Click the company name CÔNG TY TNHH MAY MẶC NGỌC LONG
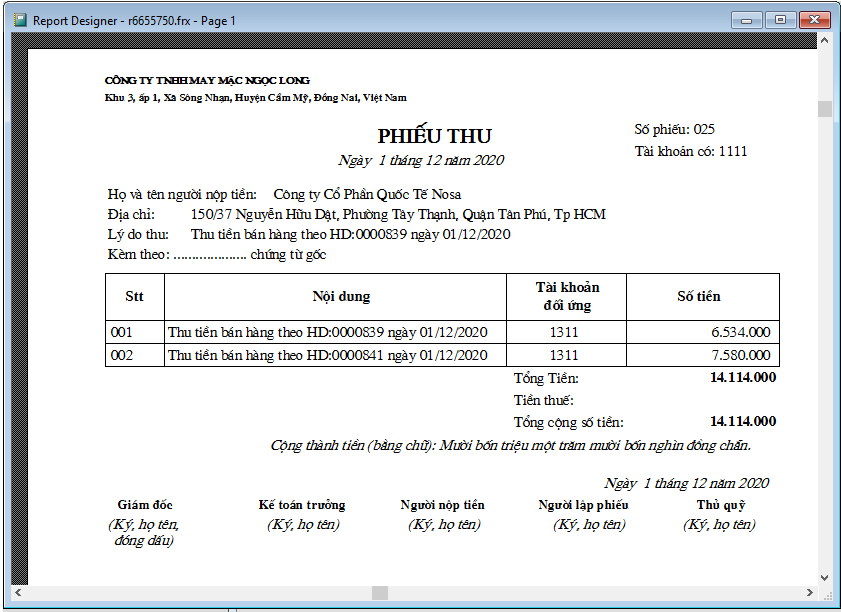The height and width of the screenshot is (612, 841). [x=207, y=80]
